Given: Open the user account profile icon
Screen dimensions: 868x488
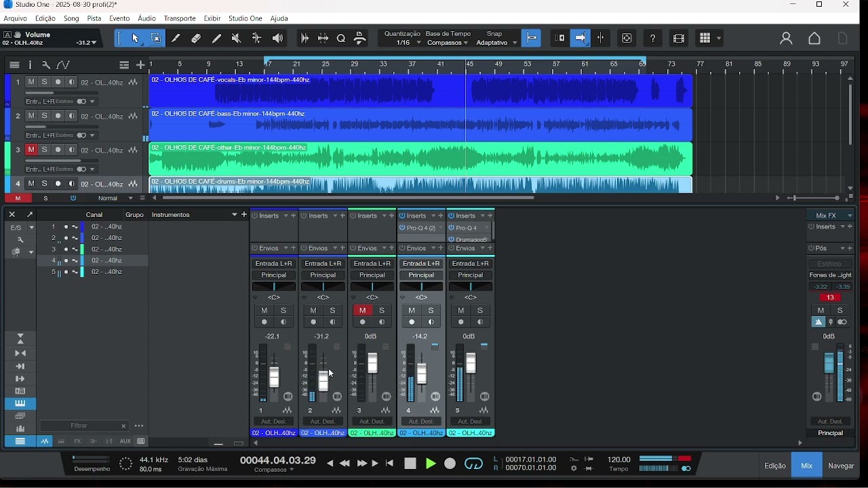Looking at the screenshot, I should coord(786,39).
